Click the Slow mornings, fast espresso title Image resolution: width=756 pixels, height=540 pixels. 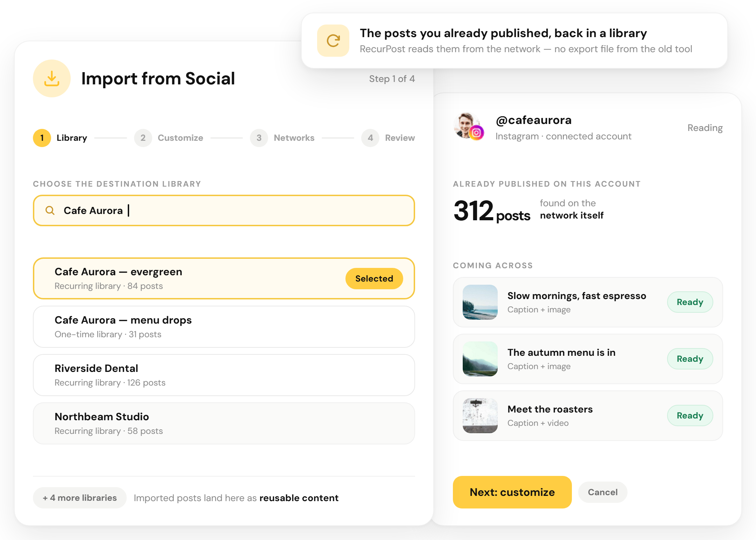coord(577,296)
